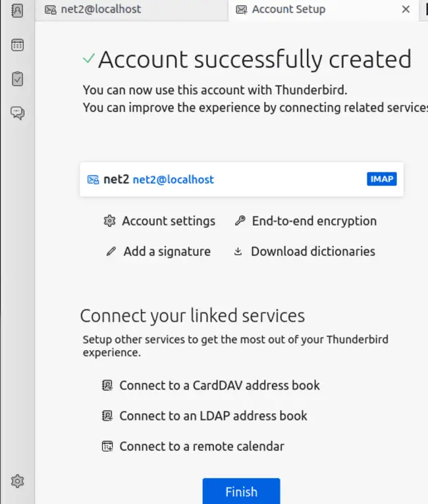Click the calendar icon beside remote calendar
428x504 pixels.
(107, 446)
